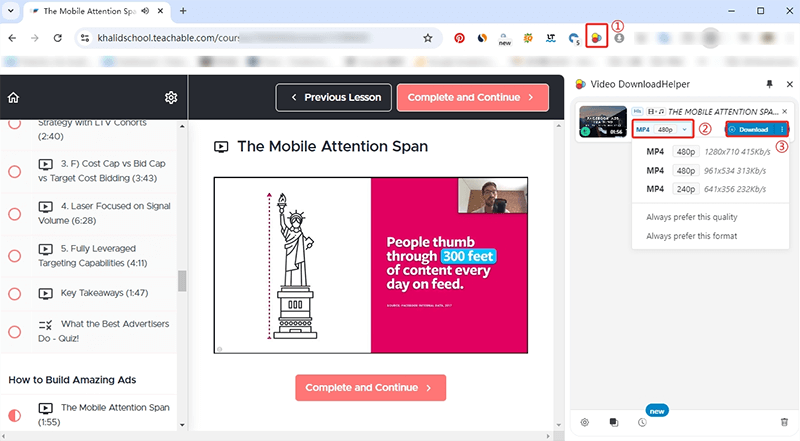Go forward using the forward arrow
The image size is (800, 441).
(35, 38)
